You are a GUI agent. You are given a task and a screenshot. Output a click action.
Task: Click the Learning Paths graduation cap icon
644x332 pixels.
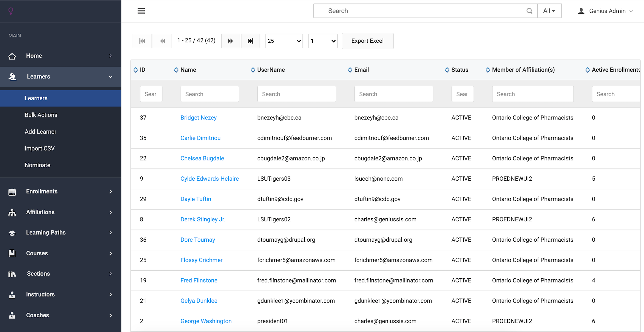tap(12, 233)
